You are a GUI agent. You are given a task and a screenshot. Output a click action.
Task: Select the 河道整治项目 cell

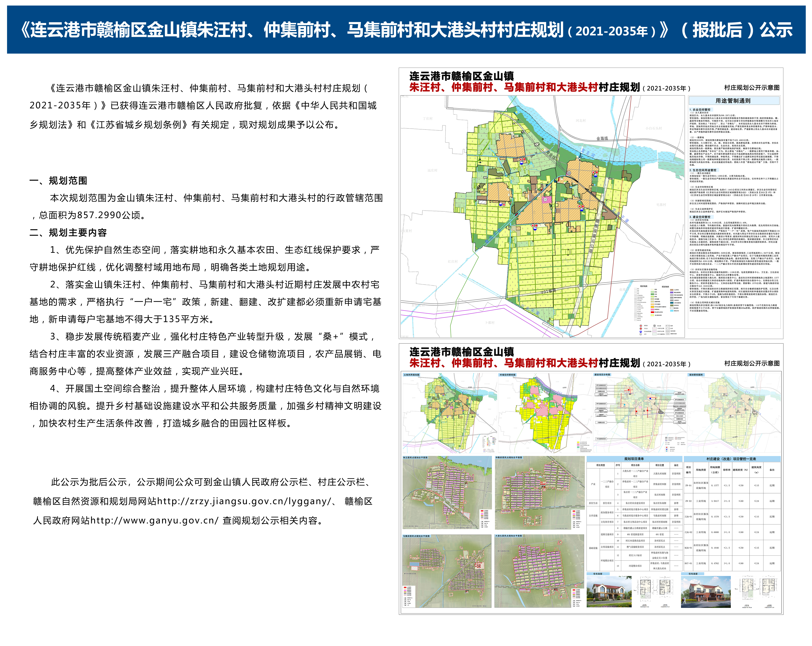[635, 566]
